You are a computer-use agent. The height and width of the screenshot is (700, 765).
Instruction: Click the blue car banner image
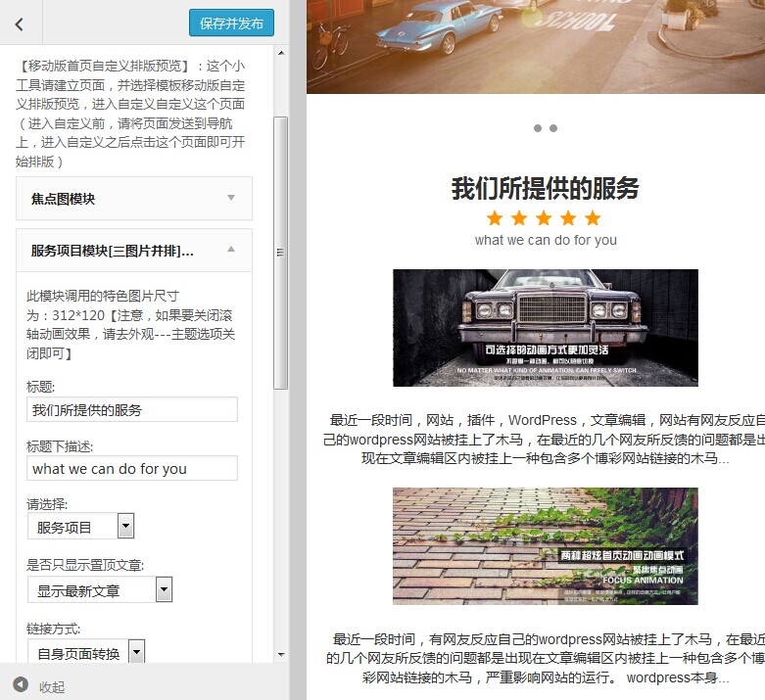(535, 46)
